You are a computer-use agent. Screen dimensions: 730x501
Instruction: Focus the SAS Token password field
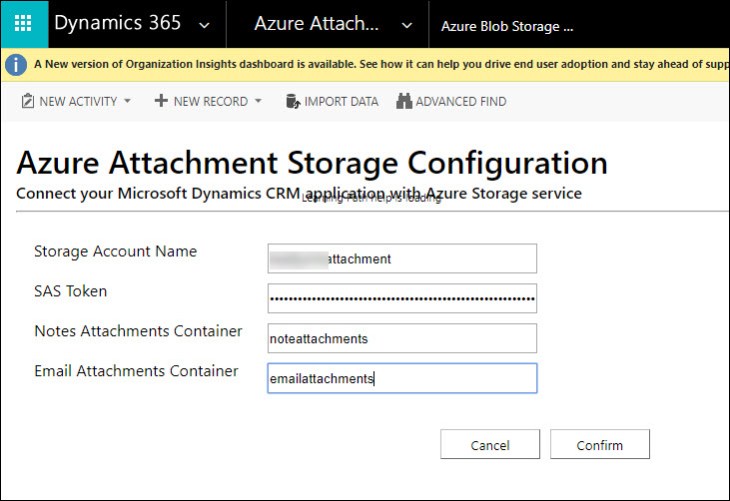pyautogui.click(x=402, y=298)
